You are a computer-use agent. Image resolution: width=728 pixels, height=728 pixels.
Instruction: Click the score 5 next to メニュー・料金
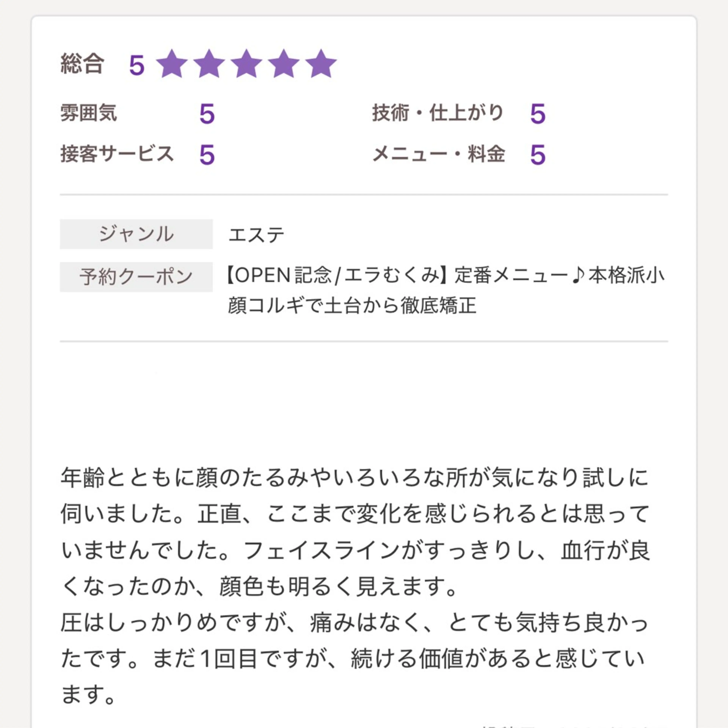point(538,155)
